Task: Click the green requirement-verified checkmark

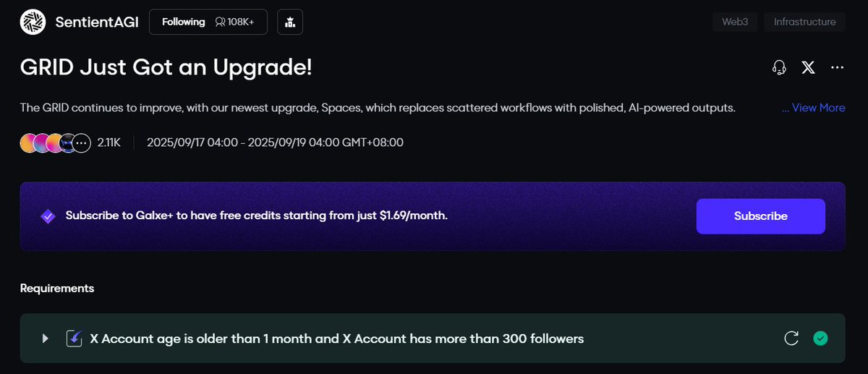Action: pyautogui.click(x=820, y=338)
